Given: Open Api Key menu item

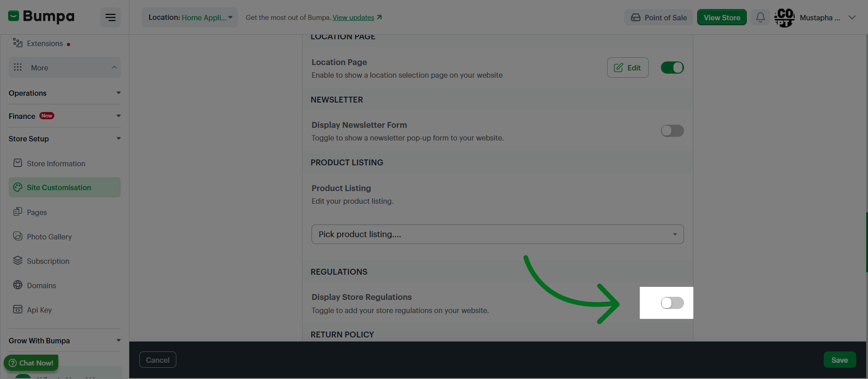Looking at the screenshot, I should (65, 310).
